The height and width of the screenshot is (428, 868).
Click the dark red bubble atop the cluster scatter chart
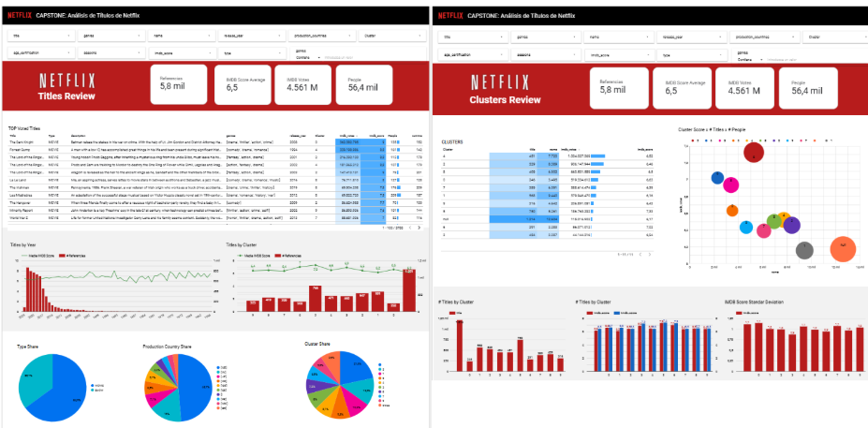(x=754, y=152)
